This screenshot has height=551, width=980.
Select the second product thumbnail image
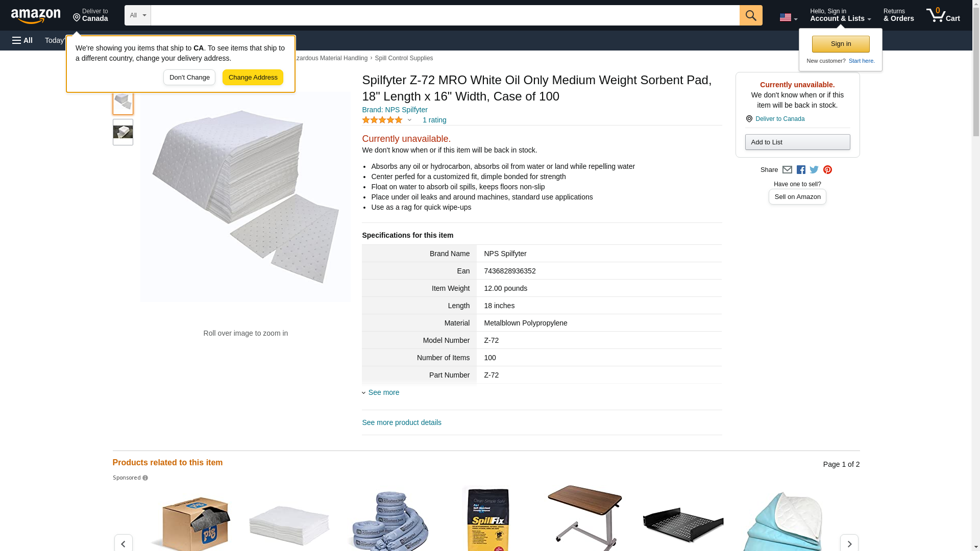pyautogui.click(x=123, y=132)
